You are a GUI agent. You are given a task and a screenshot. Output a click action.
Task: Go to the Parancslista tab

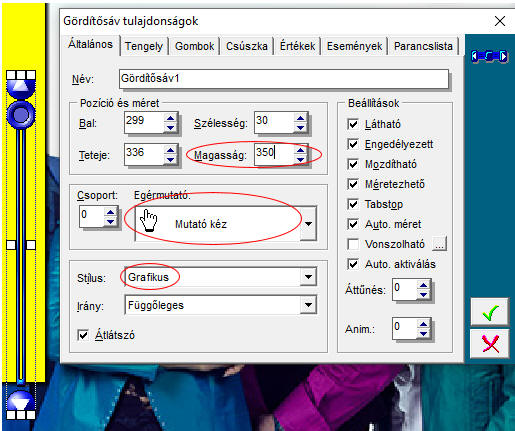(423, 46)
